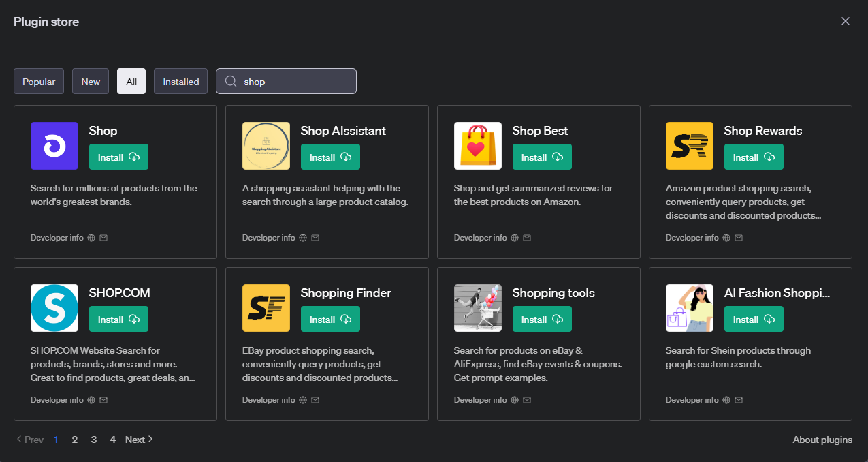868x462 pixels.
Task: Open the About plugins link
Action: (x=822, y=440)
